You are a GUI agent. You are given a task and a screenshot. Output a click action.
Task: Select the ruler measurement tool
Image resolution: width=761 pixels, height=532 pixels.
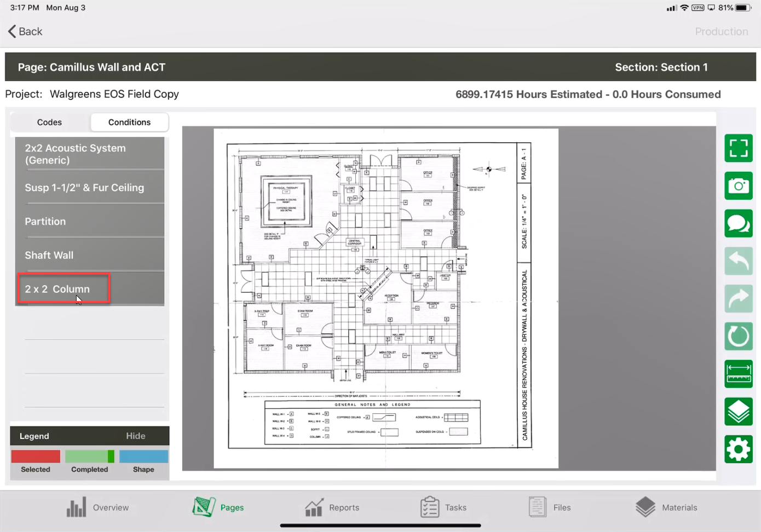click(x=738, y=374)
